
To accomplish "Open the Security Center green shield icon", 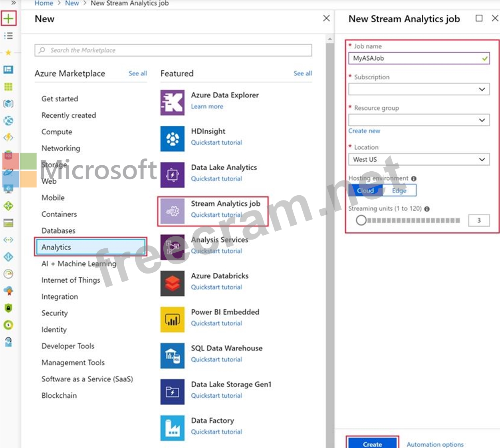I will (x=8, y=308).
